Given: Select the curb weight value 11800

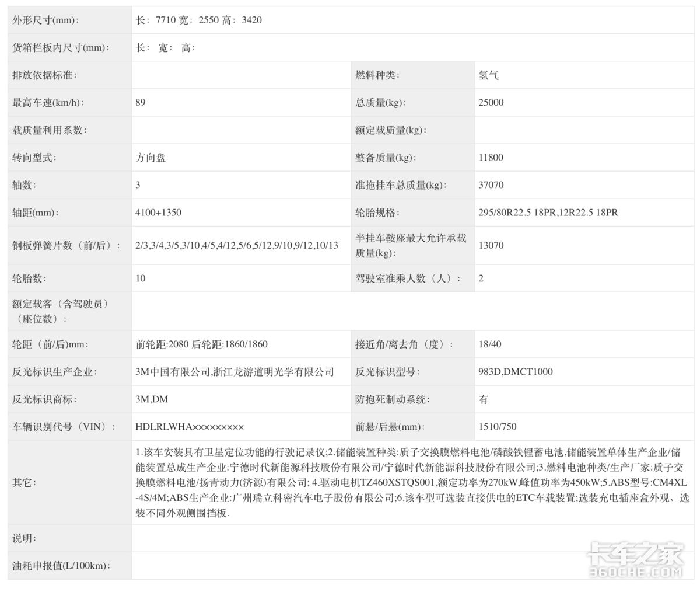Looking at the screenshot, I should point(491,158).
